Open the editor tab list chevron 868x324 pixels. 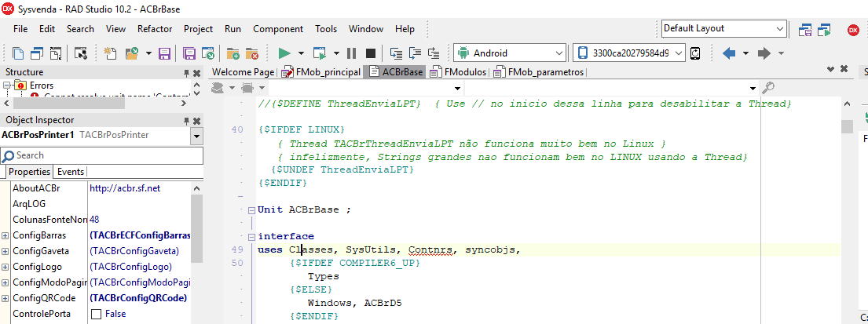(x=830, y=69)
